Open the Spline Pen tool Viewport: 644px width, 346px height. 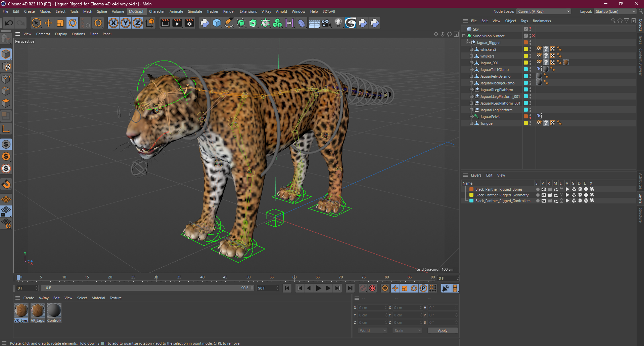pos(229,23)
